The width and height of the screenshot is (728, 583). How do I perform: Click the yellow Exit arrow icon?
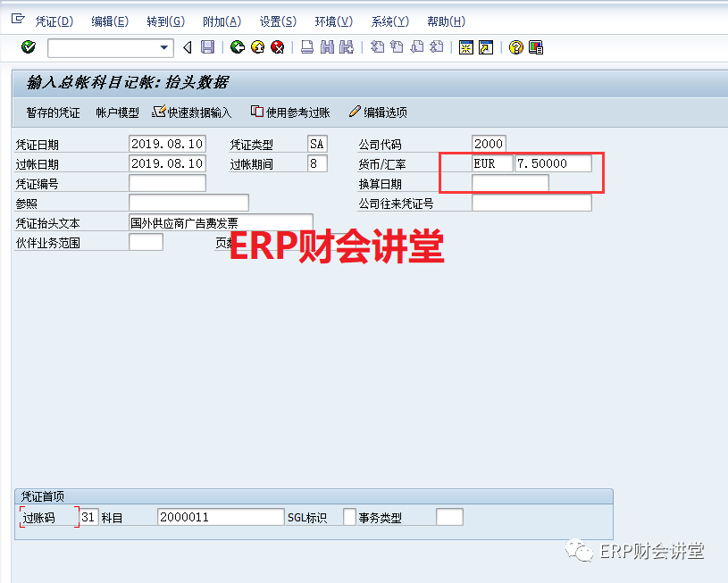257,47
